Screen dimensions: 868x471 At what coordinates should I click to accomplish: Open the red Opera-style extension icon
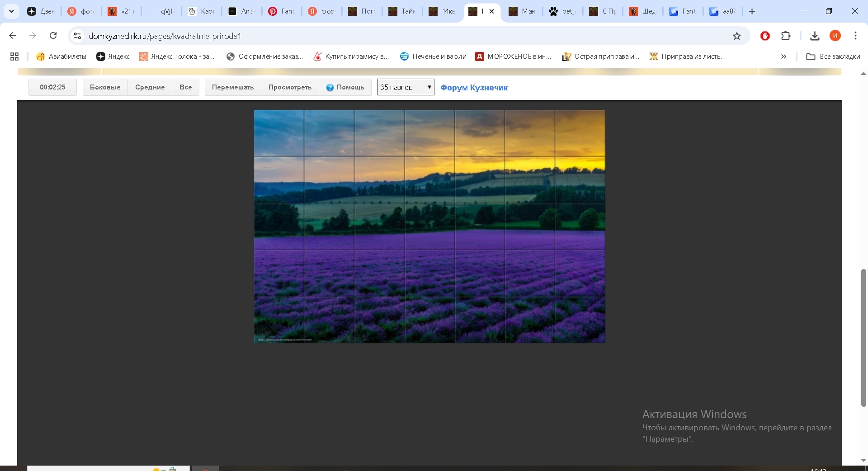(765, 36)
